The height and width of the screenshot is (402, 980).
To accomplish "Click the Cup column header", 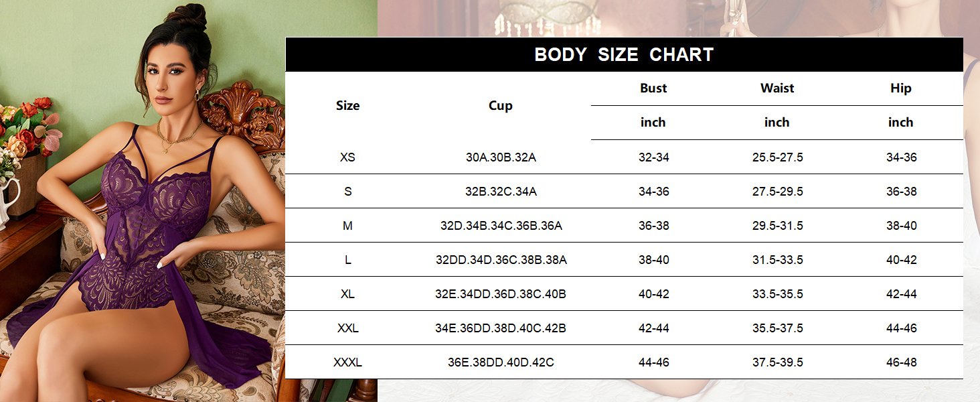I will [x=500, y=105].
